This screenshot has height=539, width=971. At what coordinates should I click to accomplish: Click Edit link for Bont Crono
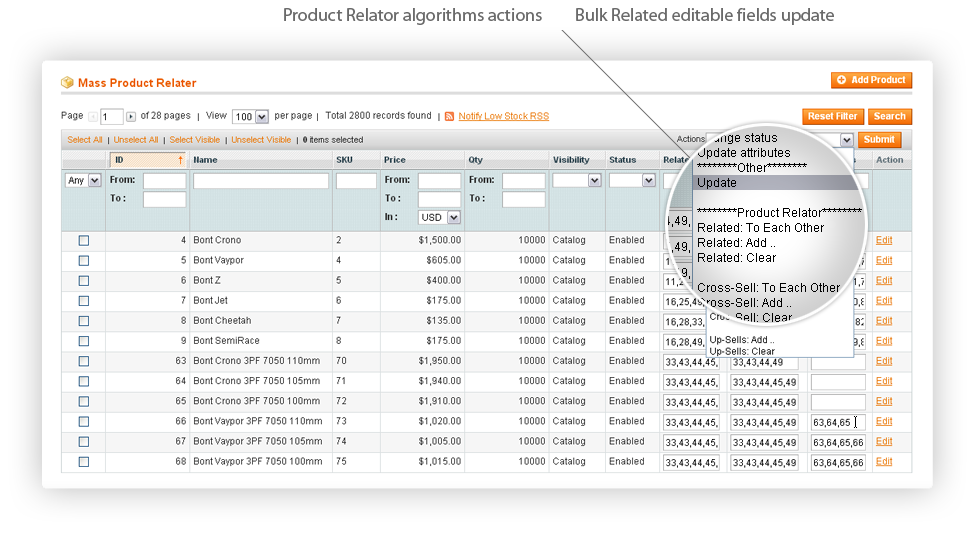click(884, 240)
